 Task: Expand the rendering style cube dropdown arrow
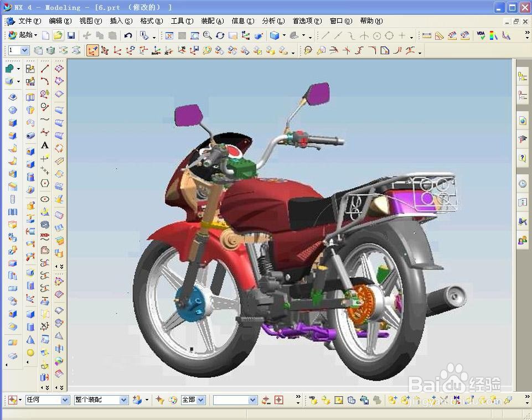click(x=284, y=35)
